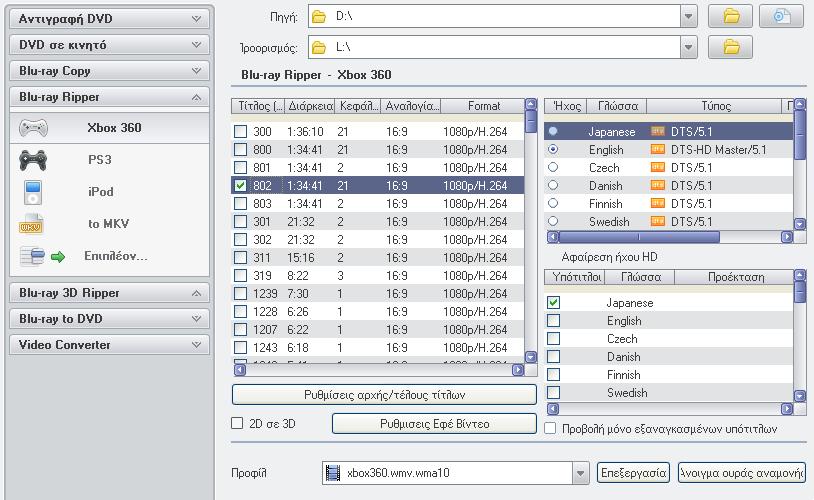The height and width of the screenshot is (500, 814).
Task: Select the Czech audio radio button
Action: pos(553,168)
